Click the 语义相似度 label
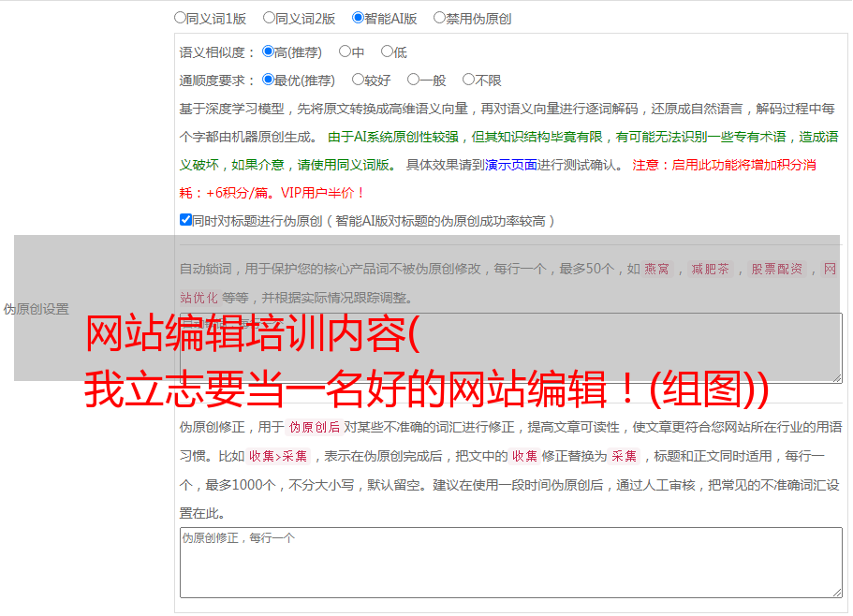 pos(217,52)
